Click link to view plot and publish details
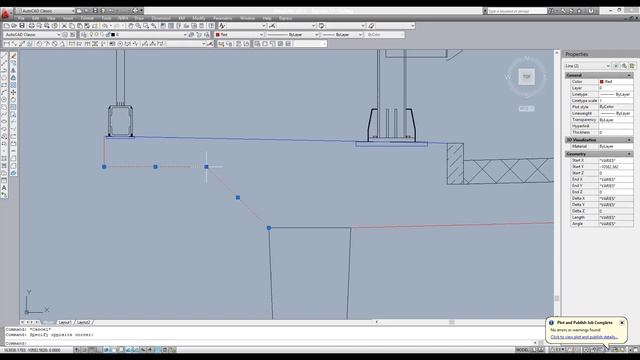This screenshot has width=640, height=360. tap(584, 337)
